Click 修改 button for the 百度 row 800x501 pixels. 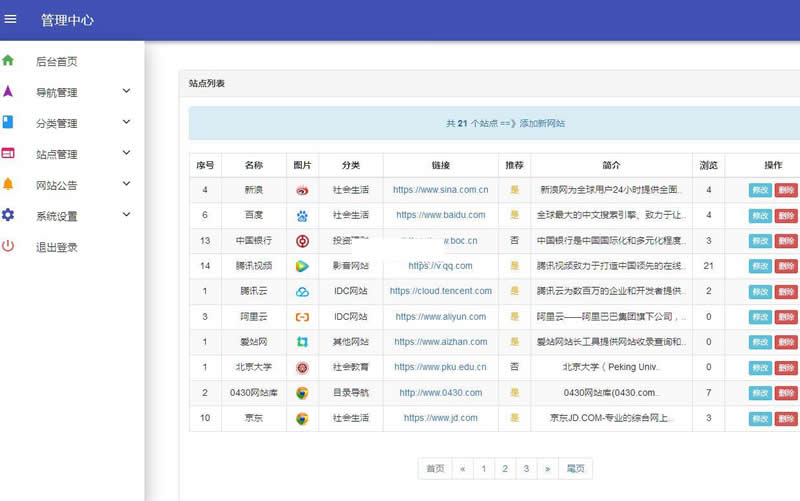(x=760, y=215)
